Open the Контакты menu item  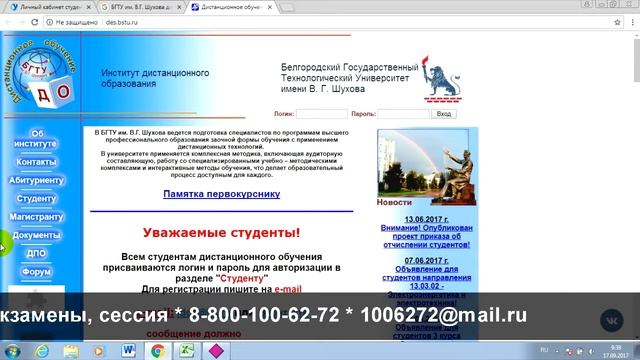tap(36, 162)
